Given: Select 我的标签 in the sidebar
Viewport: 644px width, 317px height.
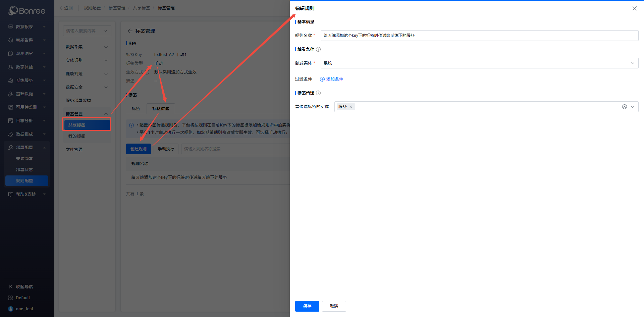Looking at the screenshot, I should tap(77, 136).
